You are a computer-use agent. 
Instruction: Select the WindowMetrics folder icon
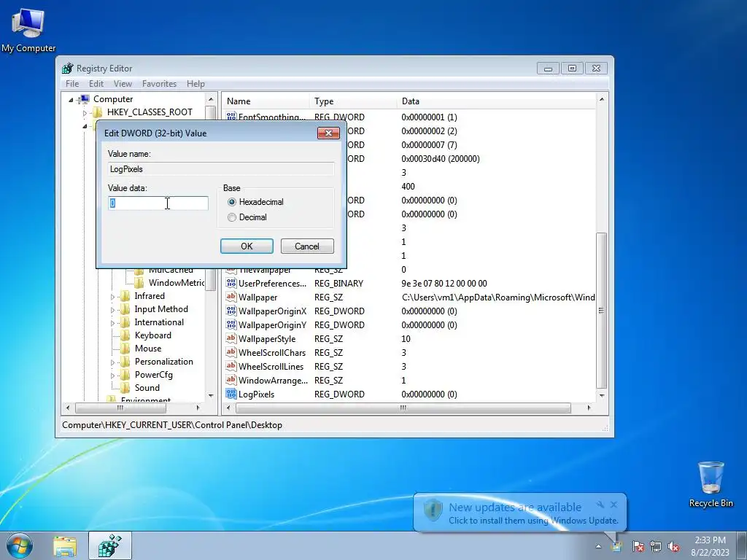pyautogui.click(x=139, y=283)
